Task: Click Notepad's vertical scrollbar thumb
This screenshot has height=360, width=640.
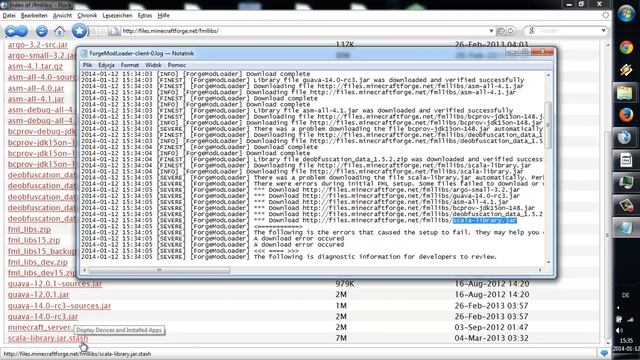Action: click(548, 125)
